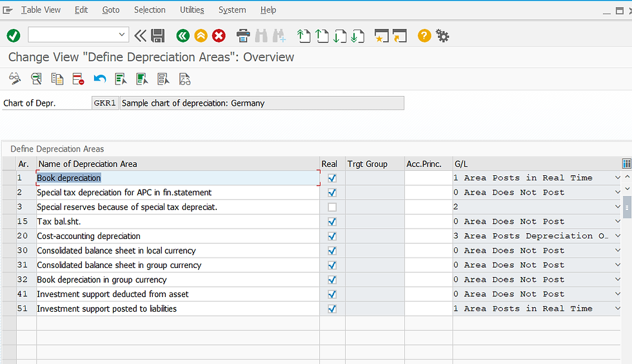Viewport: 632px width, 364px height.
Task: Click the Deselect All icon
Action: point(163,79)
